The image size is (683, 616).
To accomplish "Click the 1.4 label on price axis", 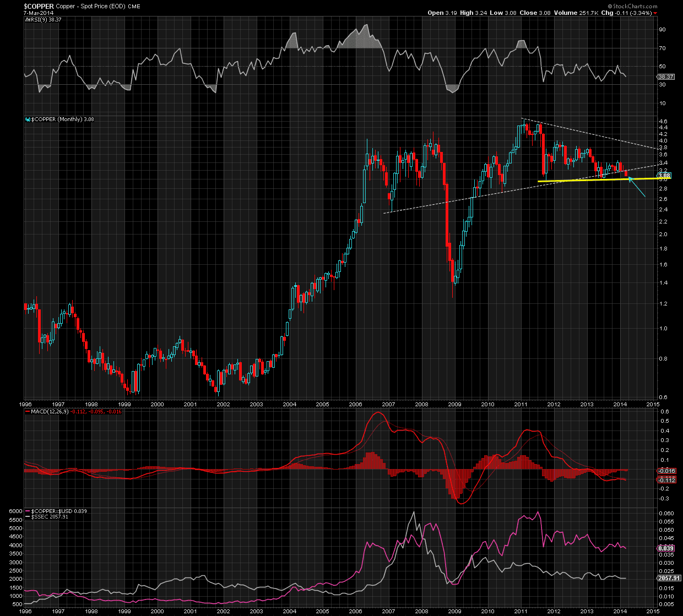I will pos(663,282).
